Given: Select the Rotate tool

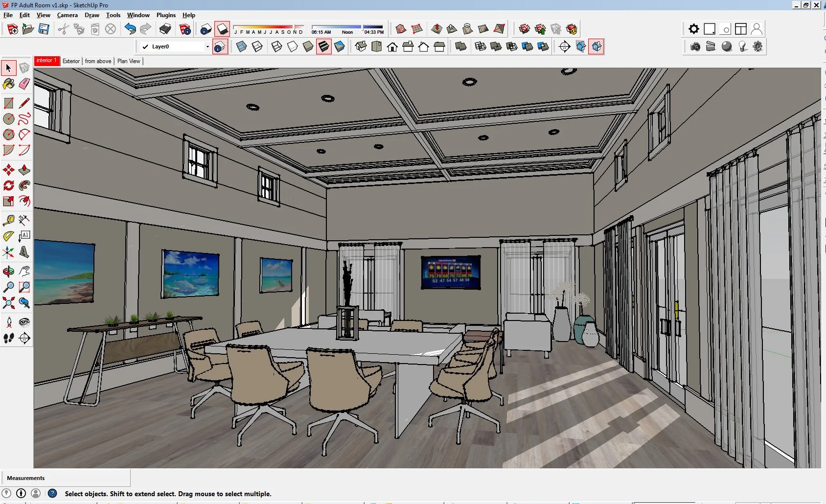Looking at the screenshot, I should (x=8, y=186).
